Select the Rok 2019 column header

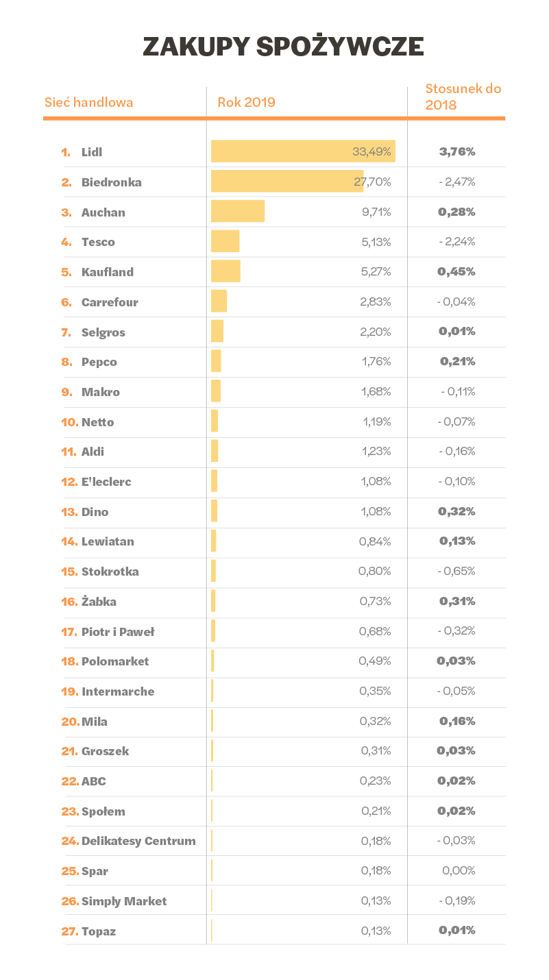(246, 103)
